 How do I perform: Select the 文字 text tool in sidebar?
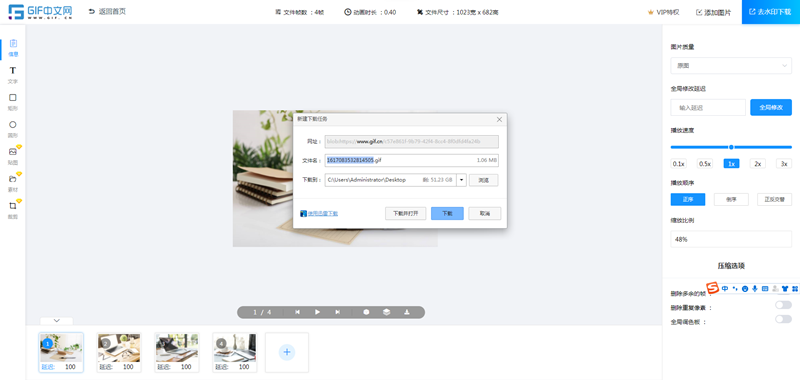13,75
